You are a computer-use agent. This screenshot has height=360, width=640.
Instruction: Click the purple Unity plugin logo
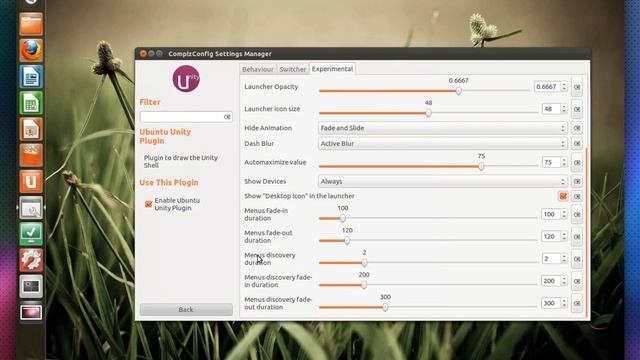(186, 79)
